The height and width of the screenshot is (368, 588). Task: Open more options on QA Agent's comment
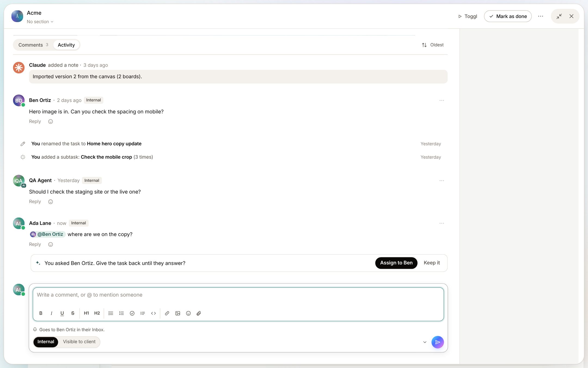point(442,181)
